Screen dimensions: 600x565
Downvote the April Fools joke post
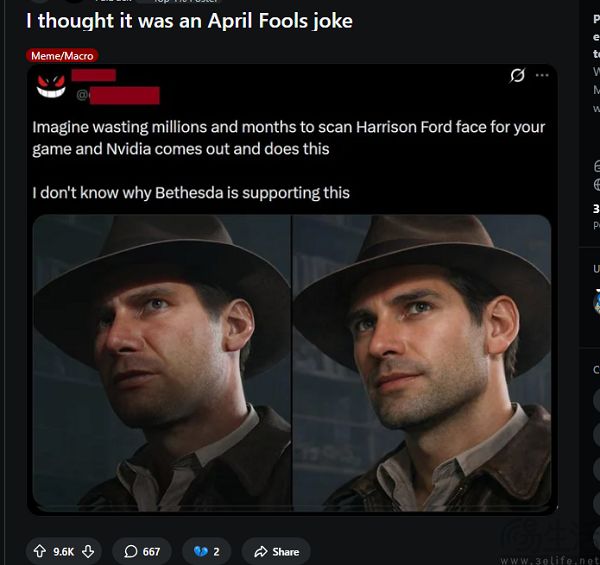pos(88,551)
